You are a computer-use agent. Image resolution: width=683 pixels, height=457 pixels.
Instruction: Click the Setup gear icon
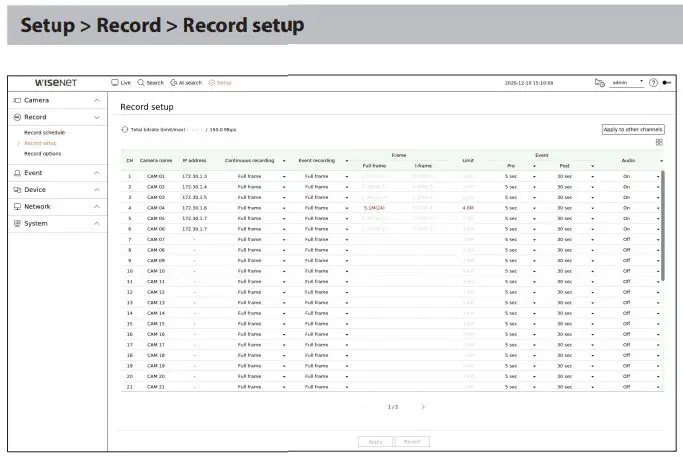pos(212,82)
